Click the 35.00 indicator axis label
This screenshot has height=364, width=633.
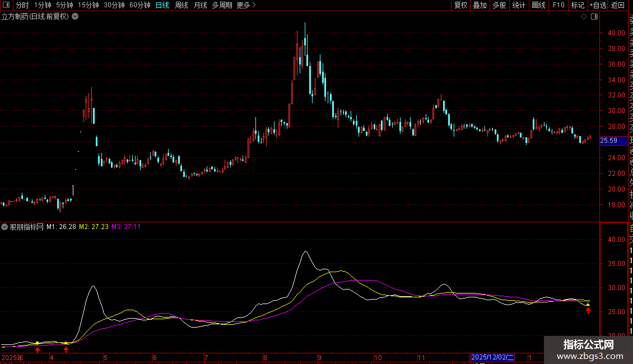click(616, 264)
